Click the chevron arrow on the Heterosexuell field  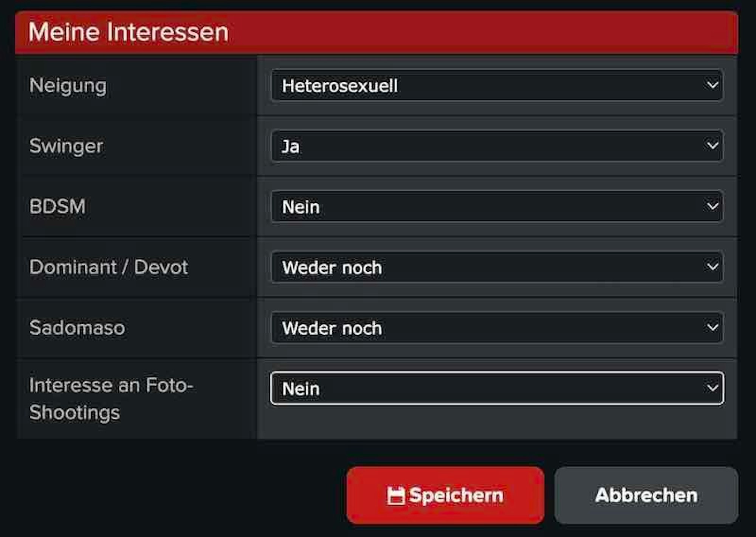(x=712, y=85)
